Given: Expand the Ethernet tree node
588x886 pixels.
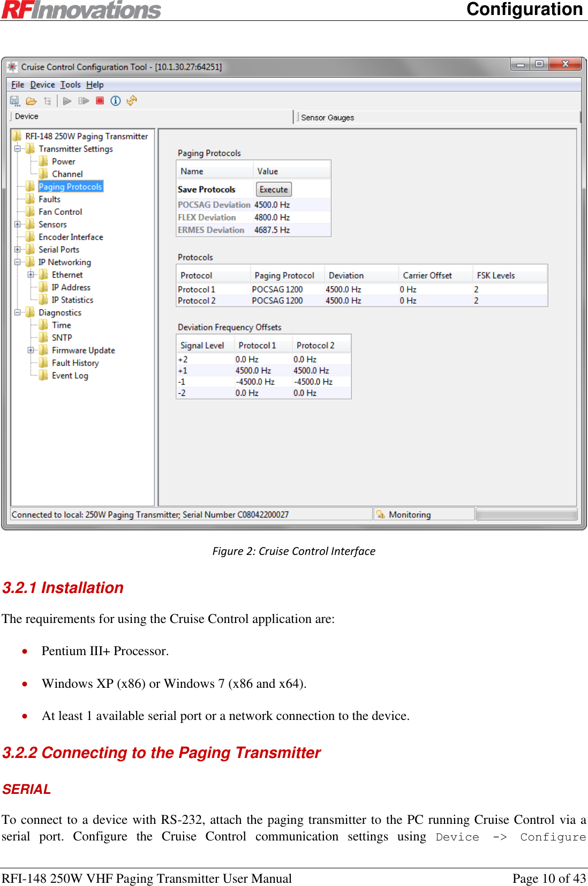Looking at the screenshot, I should click(x=31, y=275).
